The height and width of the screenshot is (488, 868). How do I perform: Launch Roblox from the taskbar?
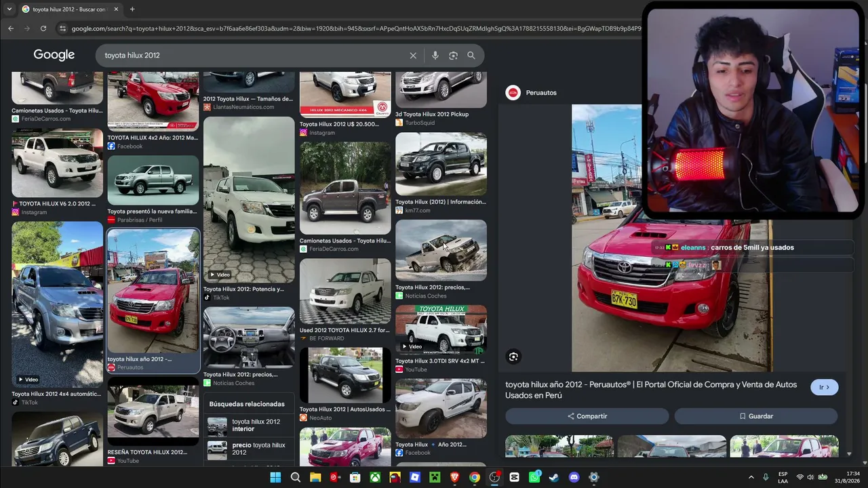pos(414,477)
